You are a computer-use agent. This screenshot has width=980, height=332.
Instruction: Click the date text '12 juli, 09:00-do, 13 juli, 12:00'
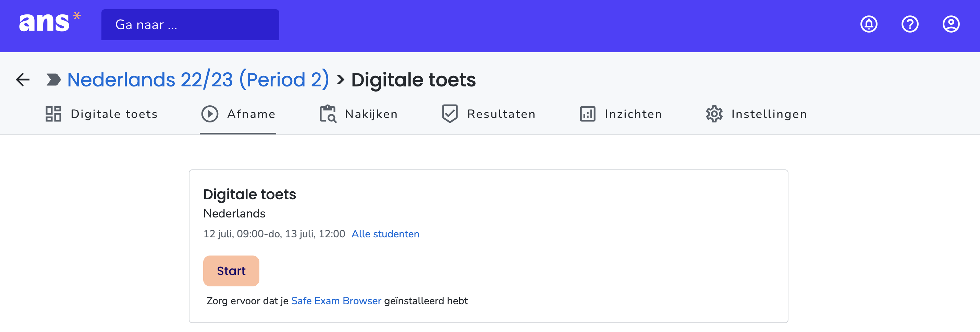point(274,234)
